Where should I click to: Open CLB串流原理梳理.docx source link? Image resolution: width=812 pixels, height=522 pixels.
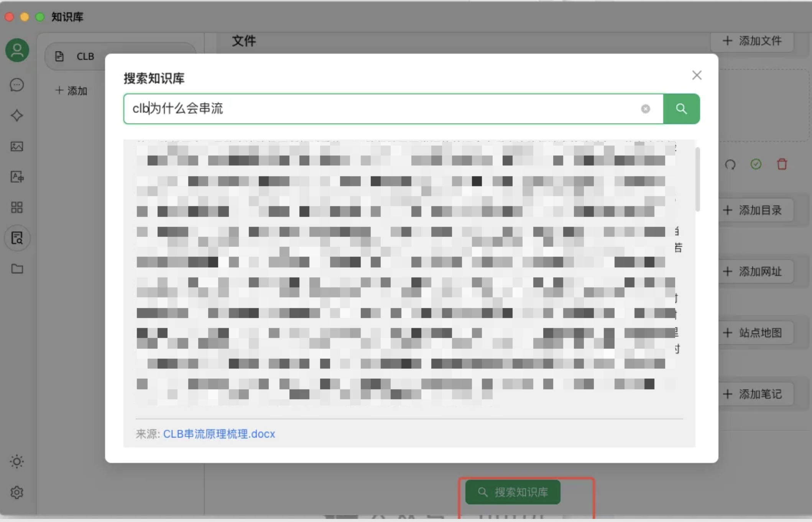[219, 434]
